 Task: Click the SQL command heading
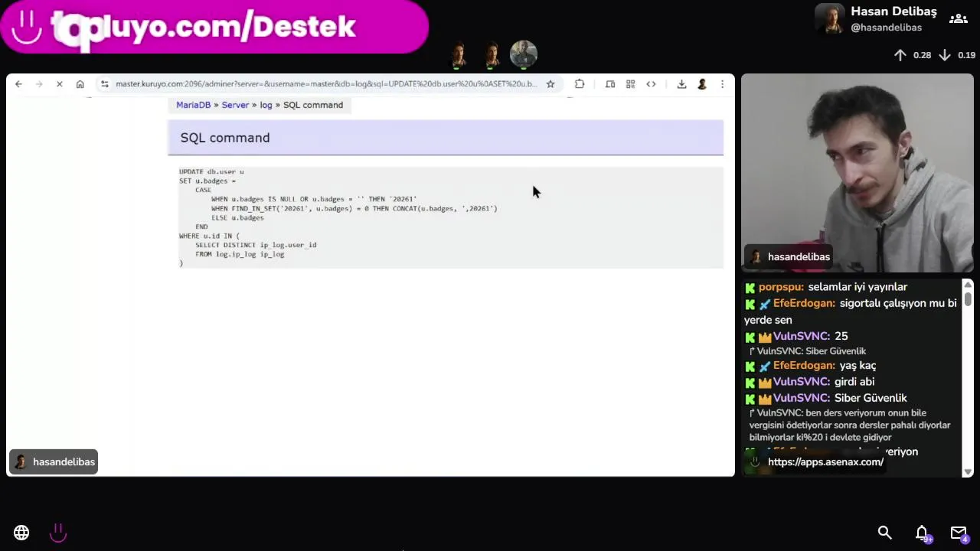[x=225, y=138]
